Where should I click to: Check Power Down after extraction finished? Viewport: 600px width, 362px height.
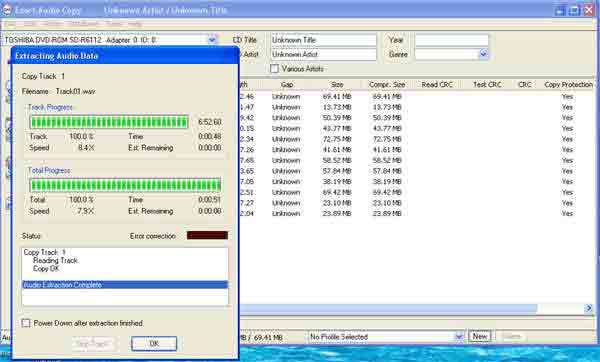point(26,323)
